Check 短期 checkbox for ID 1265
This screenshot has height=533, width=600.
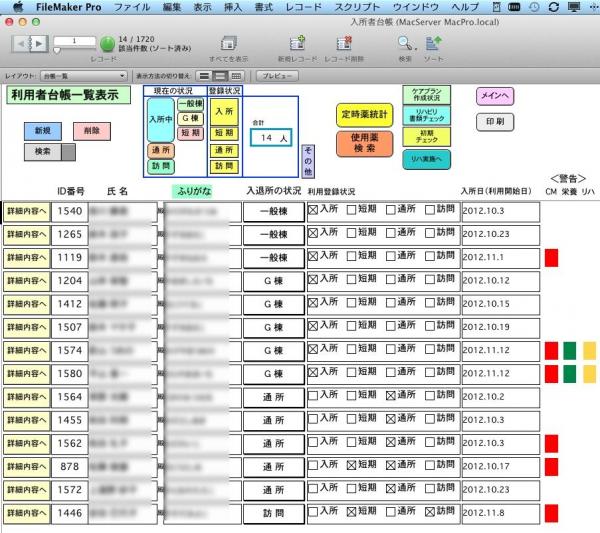pos(351,234)
